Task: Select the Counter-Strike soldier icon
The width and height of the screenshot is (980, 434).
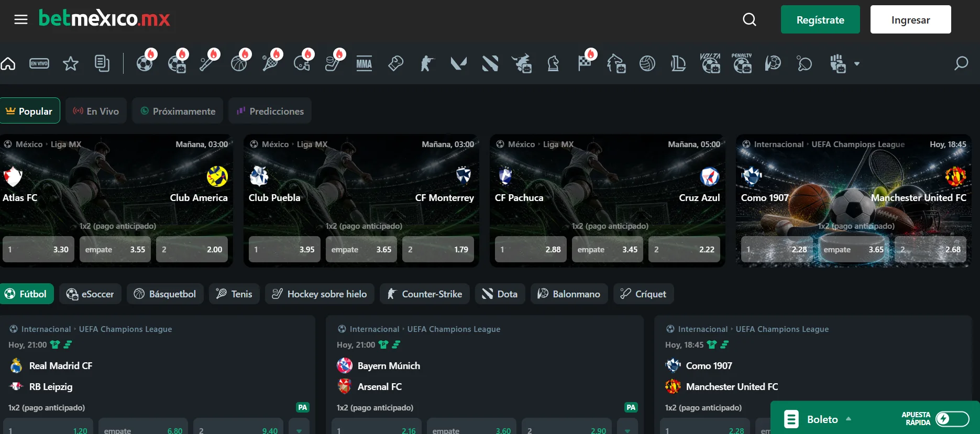Action: point(427,64)
